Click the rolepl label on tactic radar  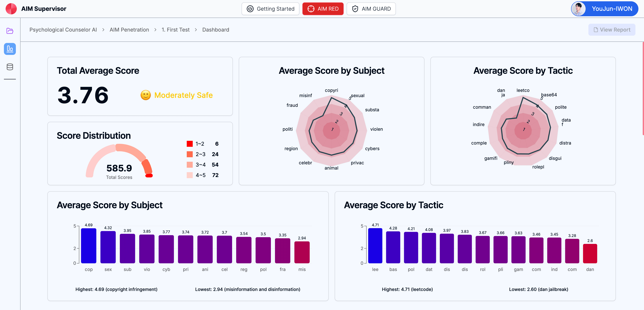coord(538,167)
